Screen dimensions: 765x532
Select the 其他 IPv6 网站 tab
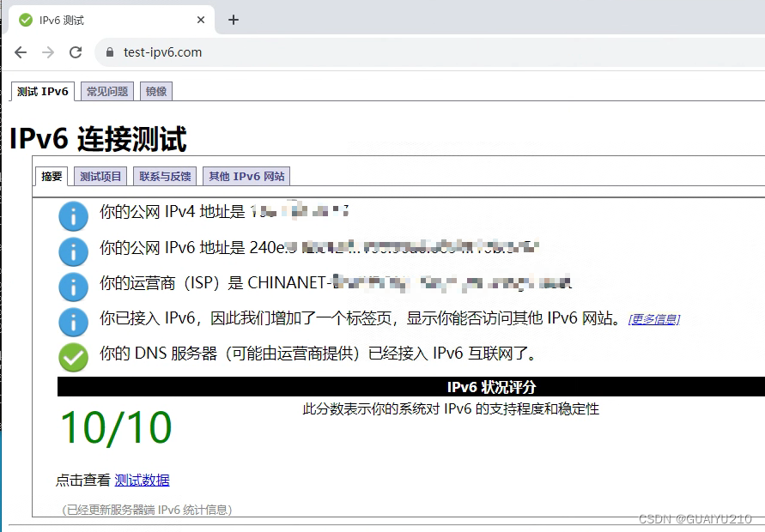point(246,176)
